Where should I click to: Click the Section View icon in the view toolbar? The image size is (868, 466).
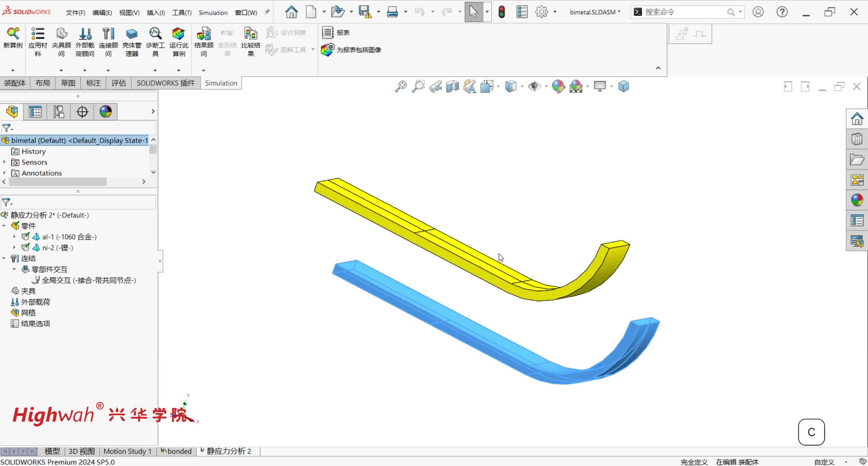(x=452, y=87)
